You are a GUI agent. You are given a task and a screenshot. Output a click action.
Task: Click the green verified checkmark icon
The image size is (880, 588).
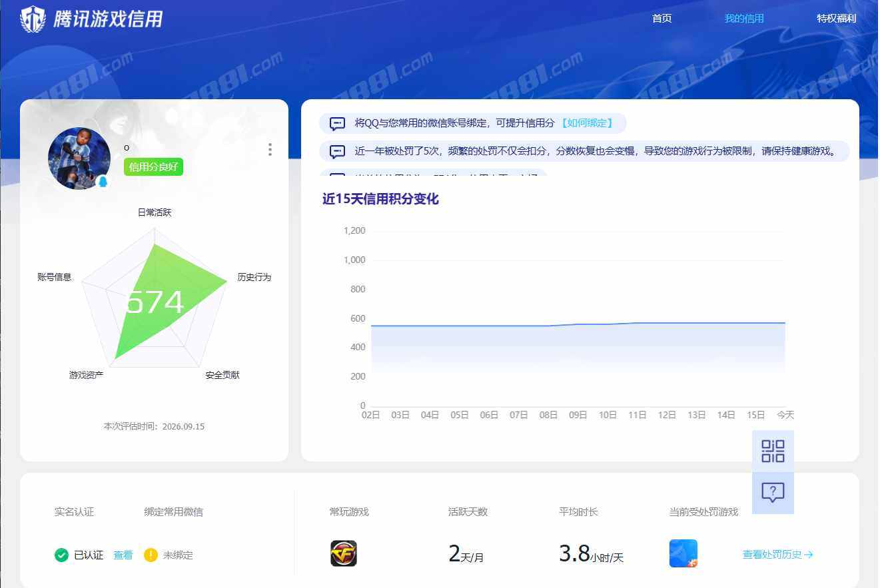point(62,555)
